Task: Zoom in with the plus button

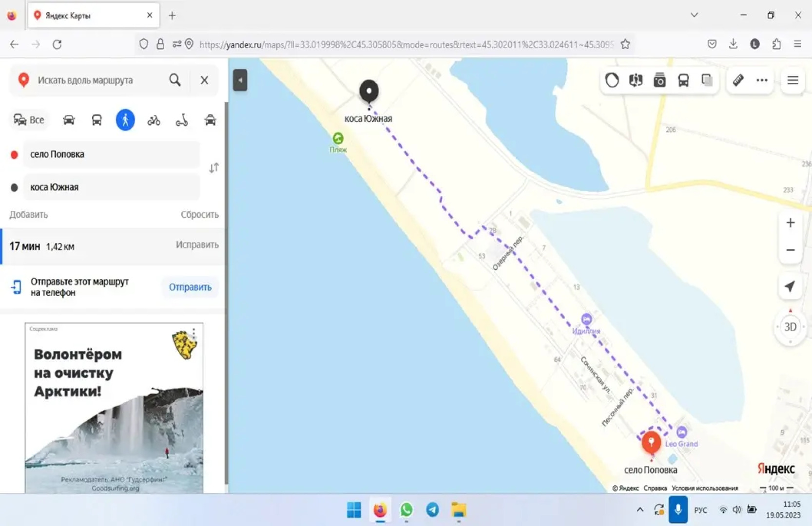Action: [790, 223]
